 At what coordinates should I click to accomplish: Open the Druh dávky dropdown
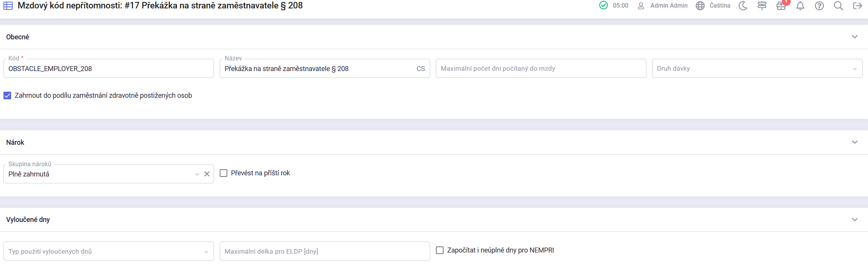757,69
